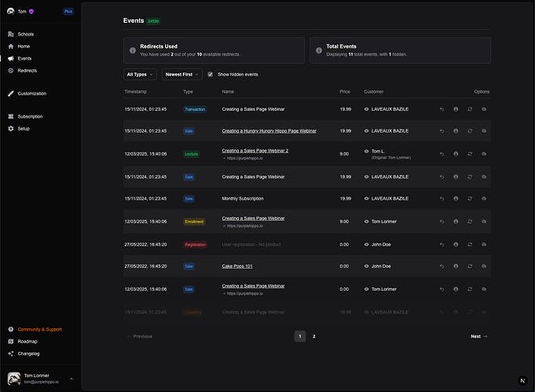This screenshot has width=535, height=392.
Task: Click the Previous page button
Action: tap(139, 336)
